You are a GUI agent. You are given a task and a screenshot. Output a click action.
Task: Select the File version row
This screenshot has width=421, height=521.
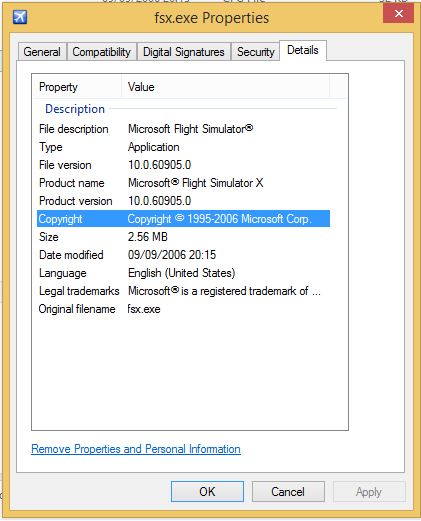tap(183, 165)
